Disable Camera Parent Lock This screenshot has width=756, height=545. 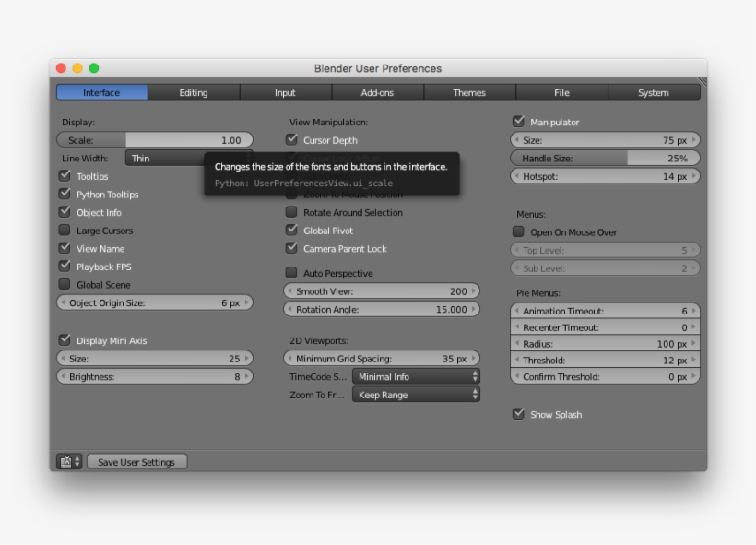[291, 248]
